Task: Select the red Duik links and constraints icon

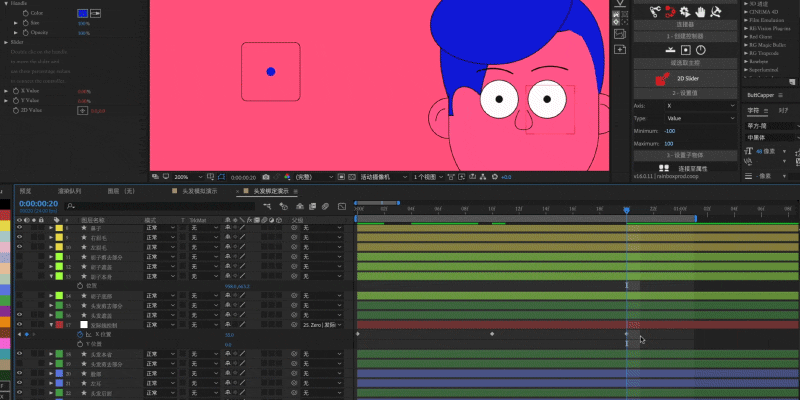Action: click(670, 11)
